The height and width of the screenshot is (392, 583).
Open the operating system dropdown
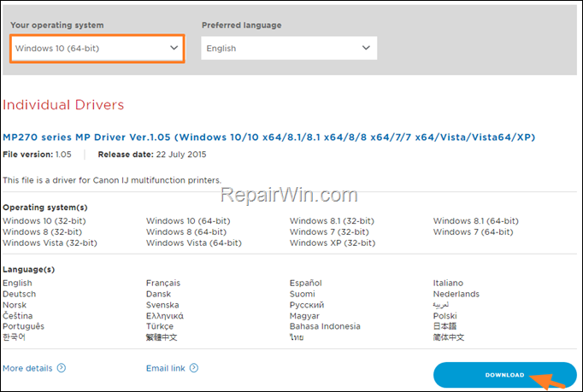click(x=97, y=49)
